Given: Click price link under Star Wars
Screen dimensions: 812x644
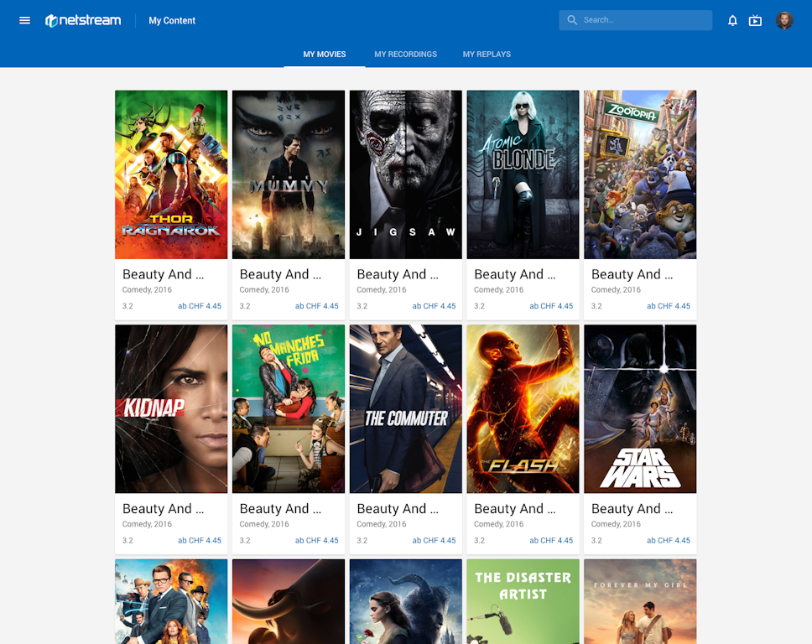Looking at the screenshot, I should pos(669,541).
